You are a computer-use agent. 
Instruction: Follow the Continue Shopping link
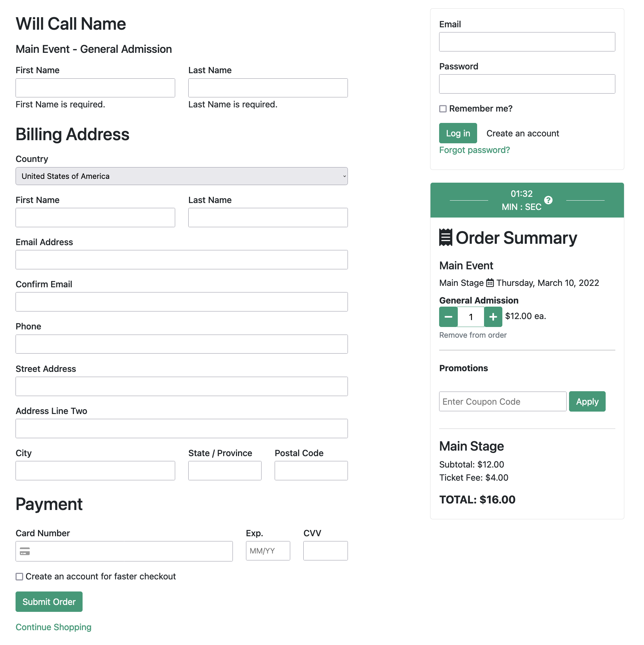pyautogui.click(x=54, y=627)
